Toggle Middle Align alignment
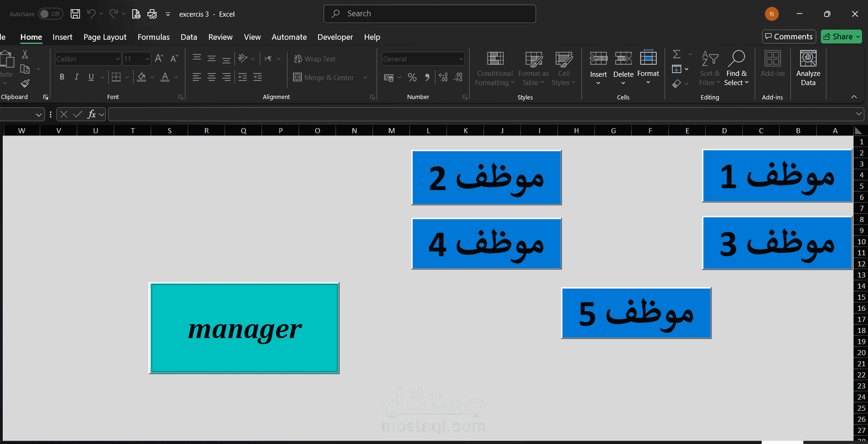 [212, 58]
